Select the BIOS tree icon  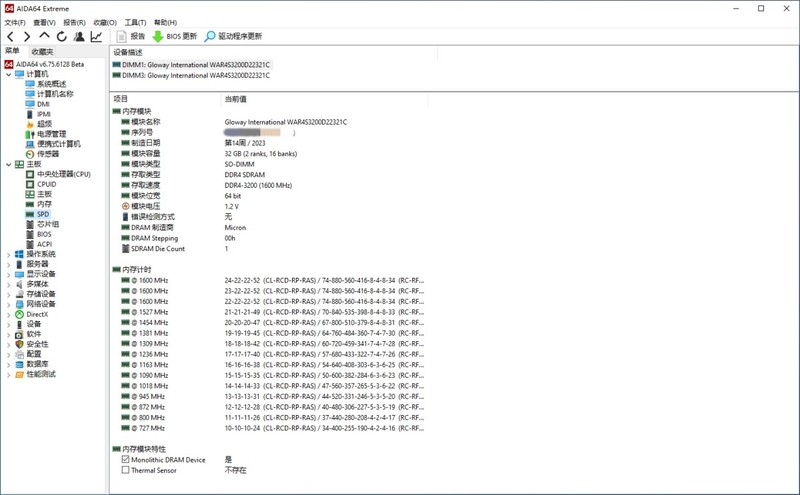pyautogui.click(x=30, y=234)
